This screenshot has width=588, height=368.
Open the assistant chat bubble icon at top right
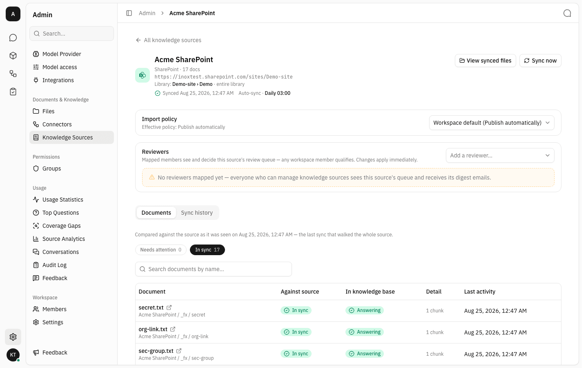(x=567, y=13)
